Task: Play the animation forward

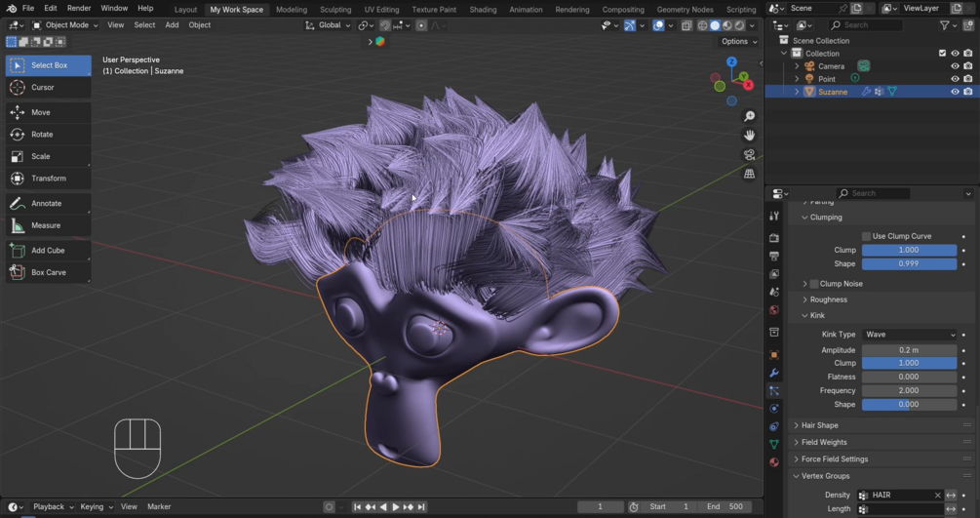Action: pos(396,506)
